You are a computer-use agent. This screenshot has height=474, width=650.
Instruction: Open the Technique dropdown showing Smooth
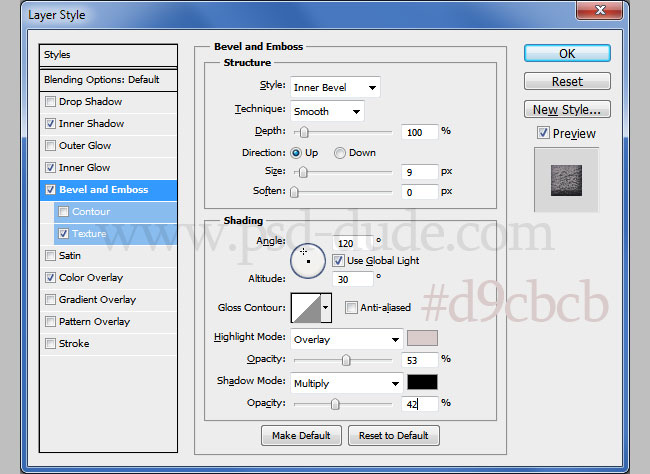coord(327,111)
